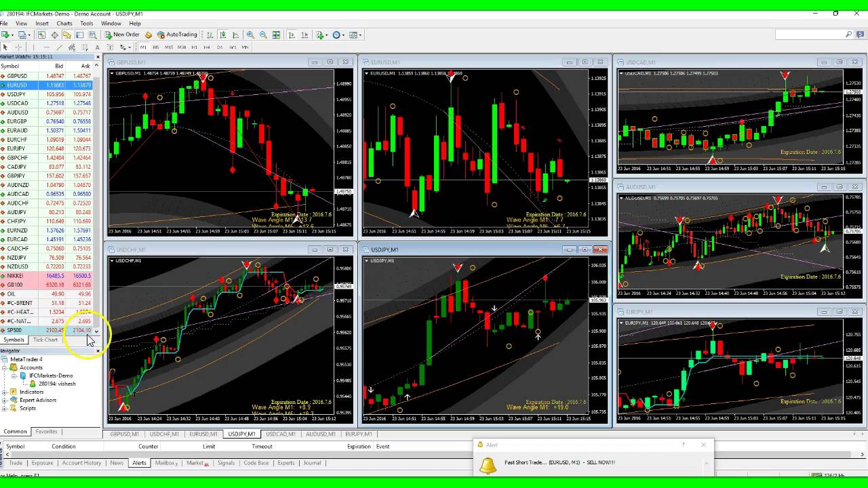Toggle the Data Window crosshair icon

(x=54, y=35)
